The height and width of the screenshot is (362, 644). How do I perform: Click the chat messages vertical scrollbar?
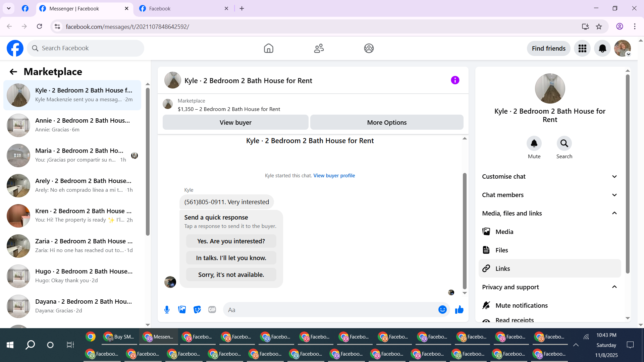[465, 231]
